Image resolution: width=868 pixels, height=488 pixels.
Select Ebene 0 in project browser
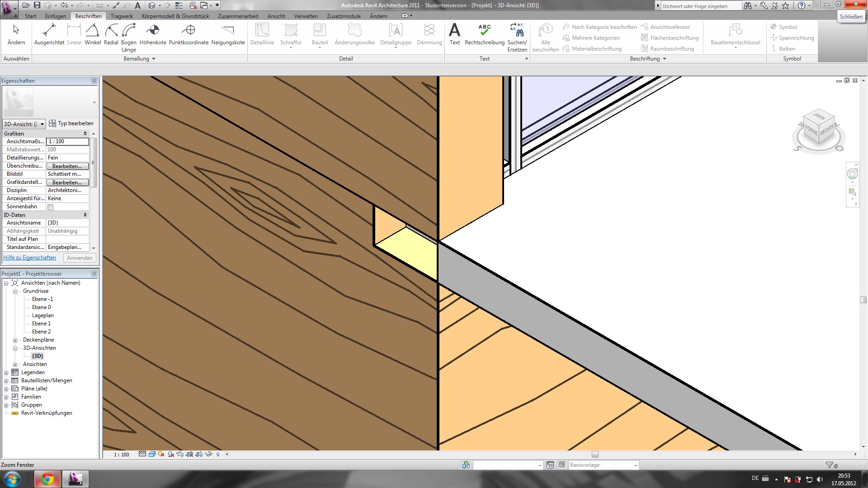pyautogui.click(x=41, y=307)
